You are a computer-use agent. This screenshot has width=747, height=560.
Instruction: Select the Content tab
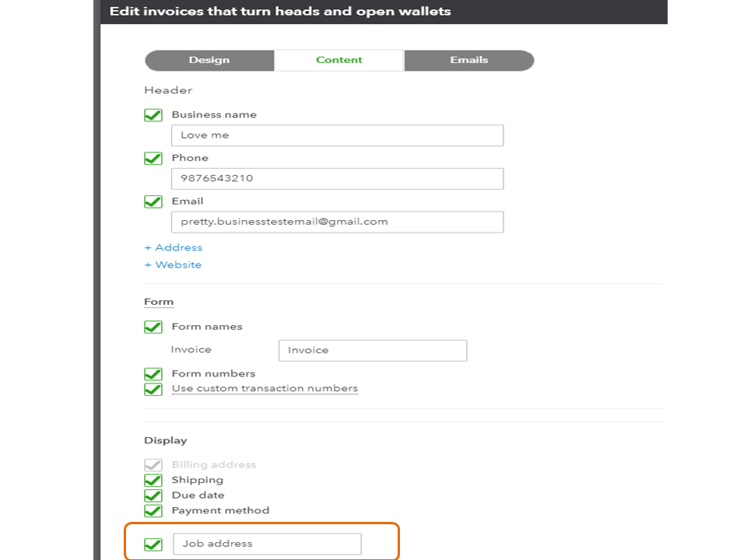point(339,61)
